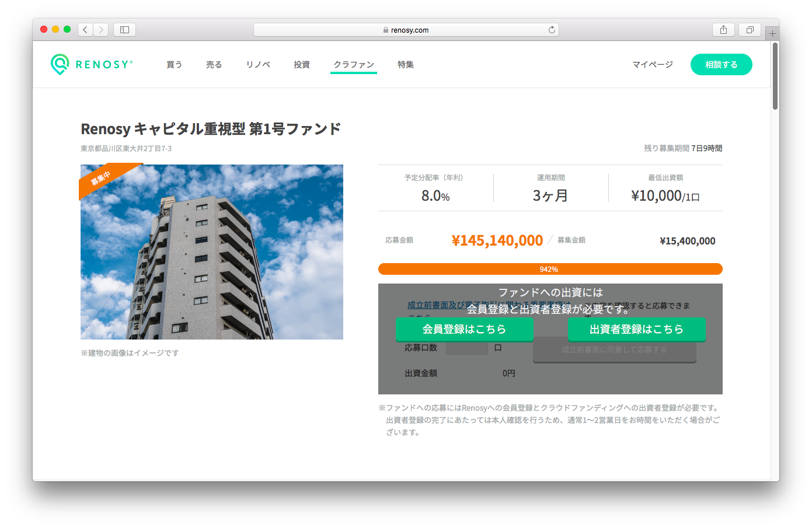Click the green 相談する button
812x528 pixels.
coord(721,65)
